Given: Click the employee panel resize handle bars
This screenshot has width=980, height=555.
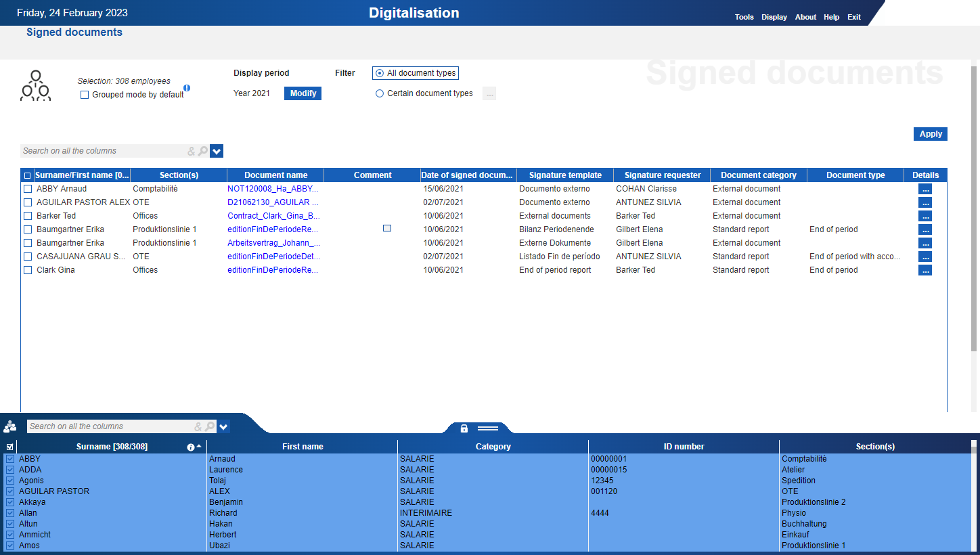Looking at the screenshot, I should [x=488, y=428].
